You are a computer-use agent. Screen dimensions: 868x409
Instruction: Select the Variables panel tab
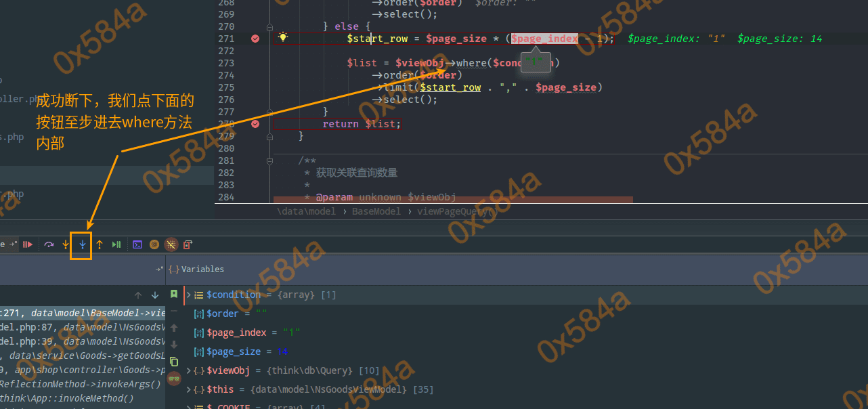tap(202, 270)
